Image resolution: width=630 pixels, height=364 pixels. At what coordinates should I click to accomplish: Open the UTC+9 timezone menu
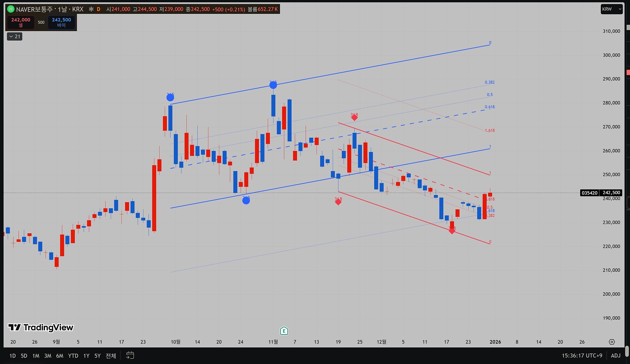pyautogui.click(x=582, y=355)
